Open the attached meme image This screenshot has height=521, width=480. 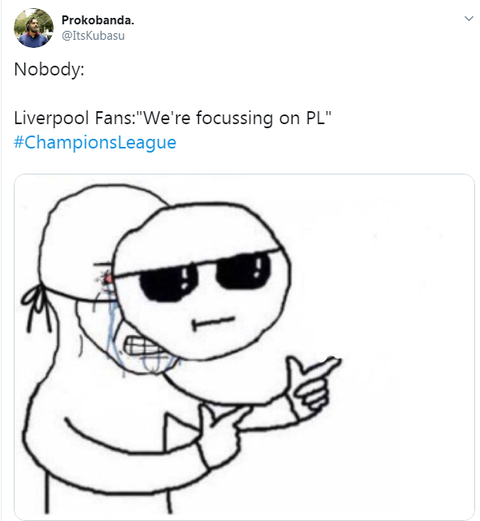point(244,347)
